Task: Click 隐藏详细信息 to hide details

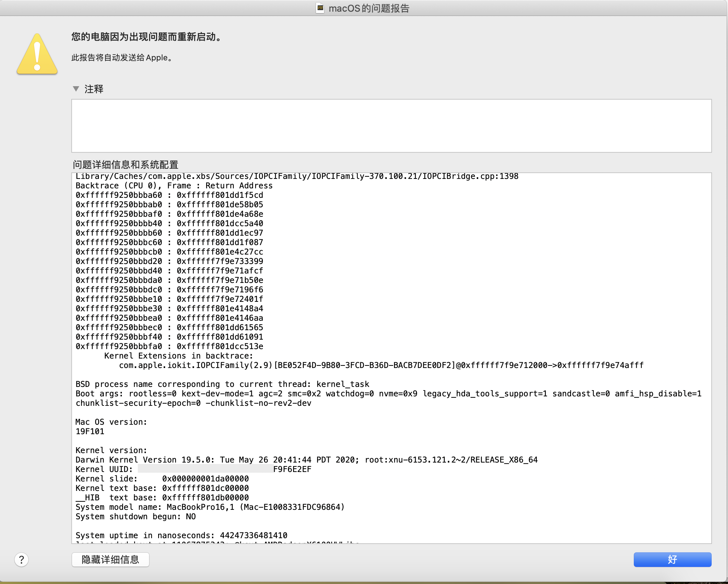Action: [110, 560]
